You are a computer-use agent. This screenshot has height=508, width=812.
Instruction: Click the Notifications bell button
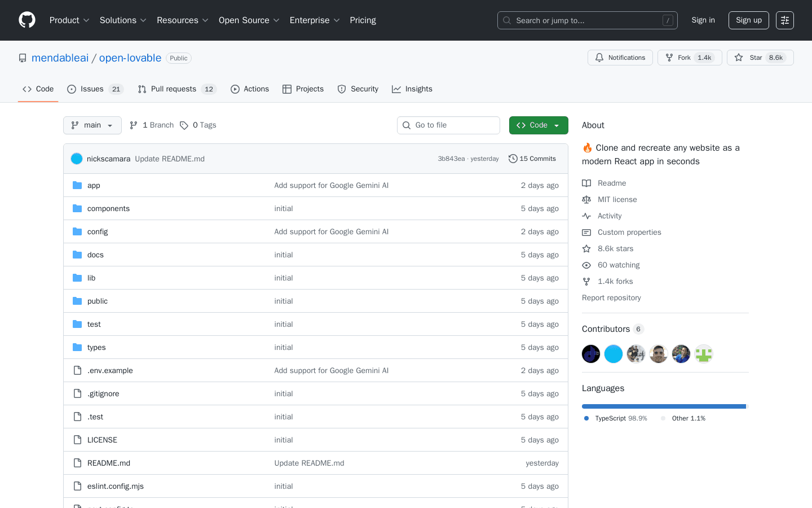(620, 58)
